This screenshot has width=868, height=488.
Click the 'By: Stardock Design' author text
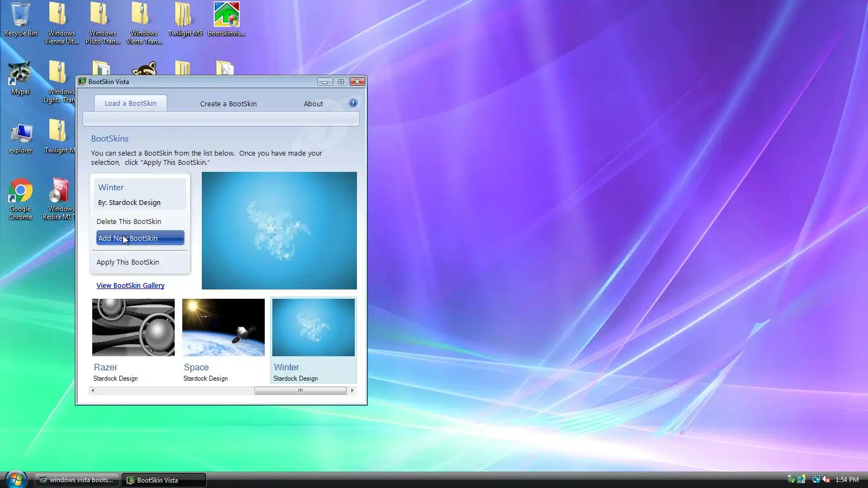click(129, 202)
